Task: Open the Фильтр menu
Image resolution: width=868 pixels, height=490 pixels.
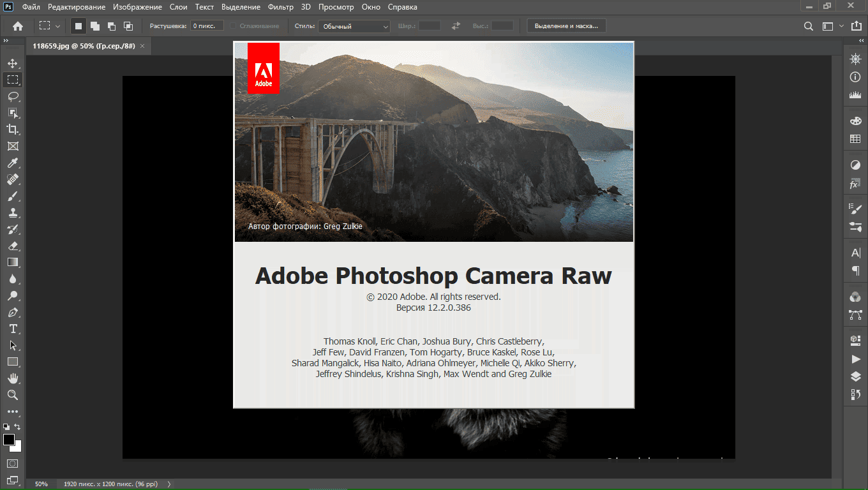Action: point(281,7)
